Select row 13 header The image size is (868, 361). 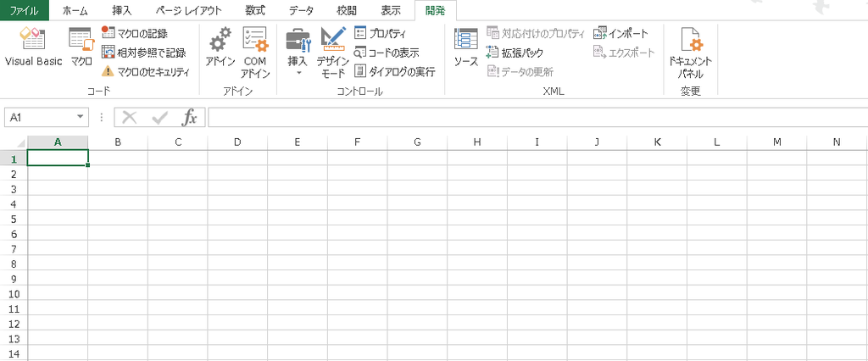[x=14, y=338]
